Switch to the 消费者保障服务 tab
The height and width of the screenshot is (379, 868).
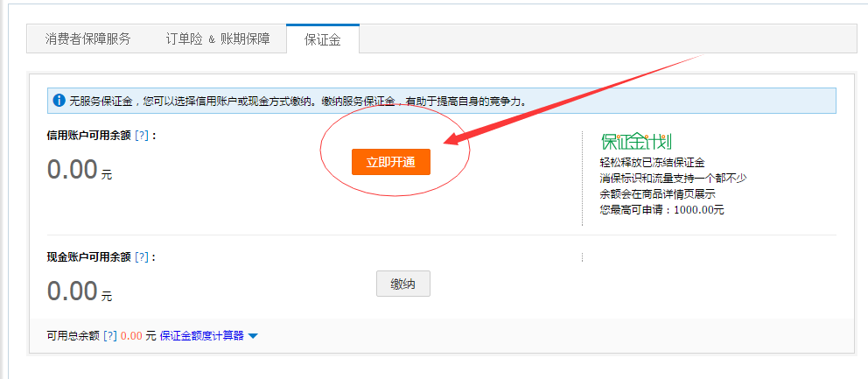88,39
